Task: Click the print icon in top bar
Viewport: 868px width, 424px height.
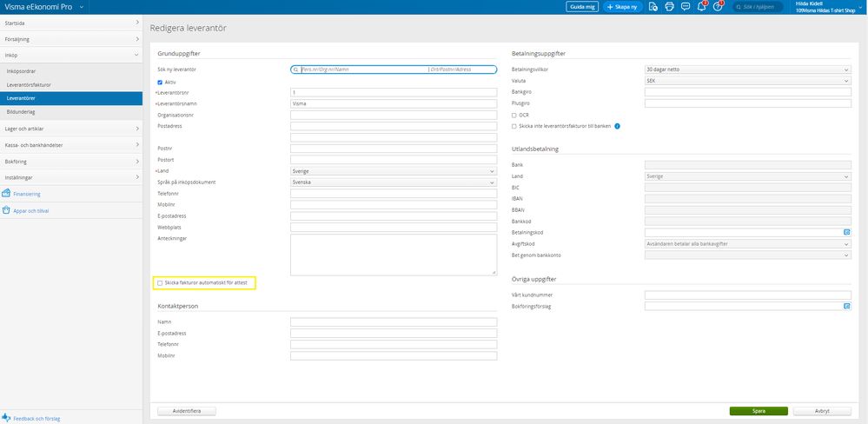Action: coord(669,7)
